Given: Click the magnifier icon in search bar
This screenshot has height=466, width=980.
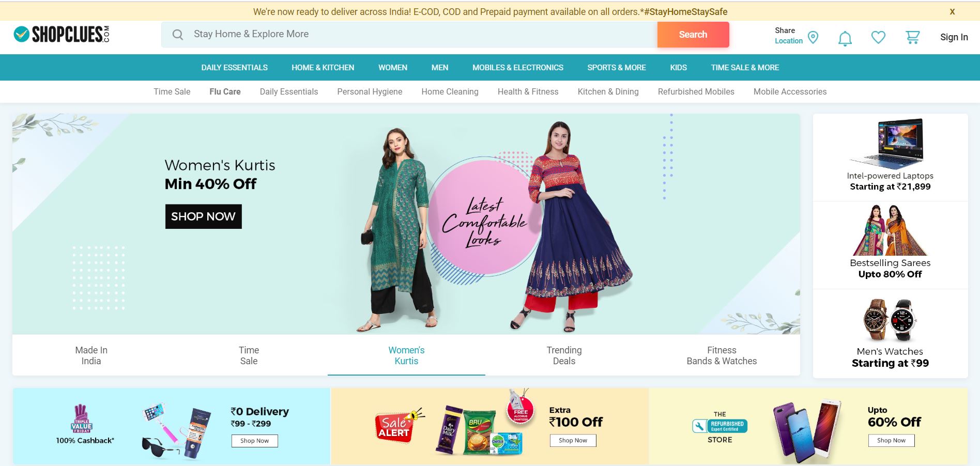Looking at the screenshot, I should pyautogui.click(x=178, y=35).
